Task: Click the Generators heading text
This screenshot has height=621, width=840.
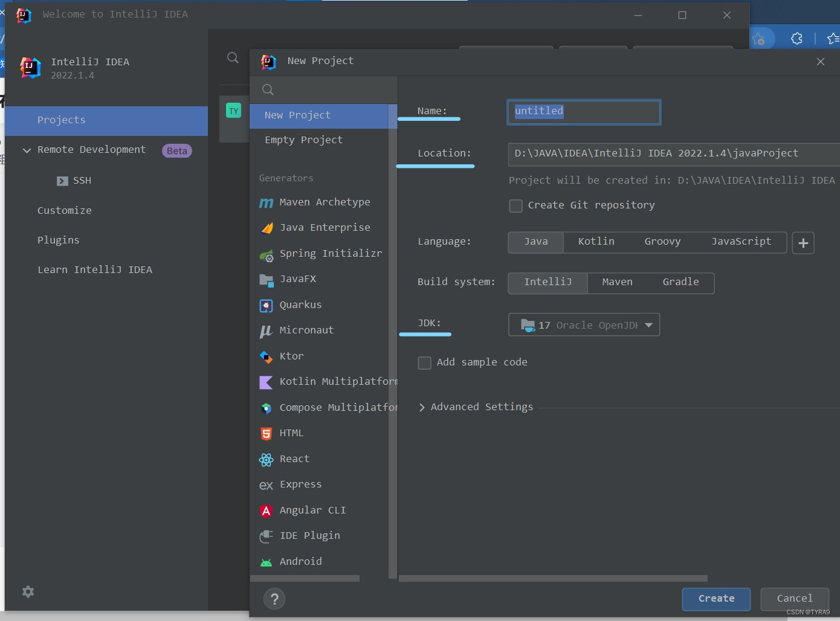Action: (286, 179)
